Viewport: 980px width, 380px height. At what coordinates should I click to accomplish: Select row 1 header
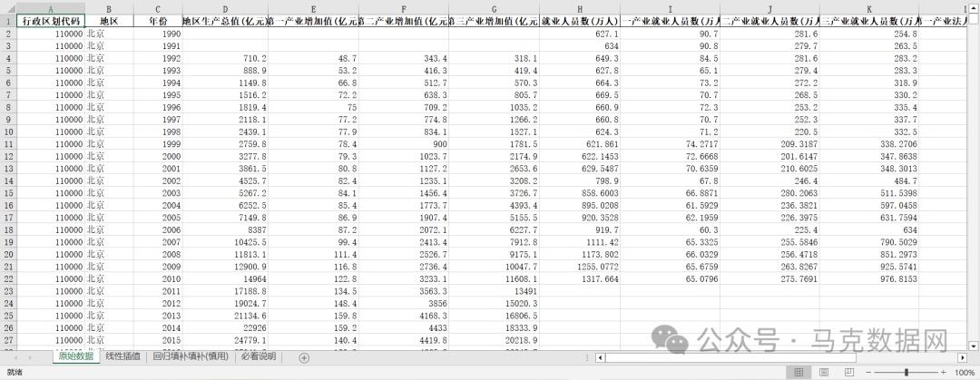pyautogui.click(x=8, y=21)
